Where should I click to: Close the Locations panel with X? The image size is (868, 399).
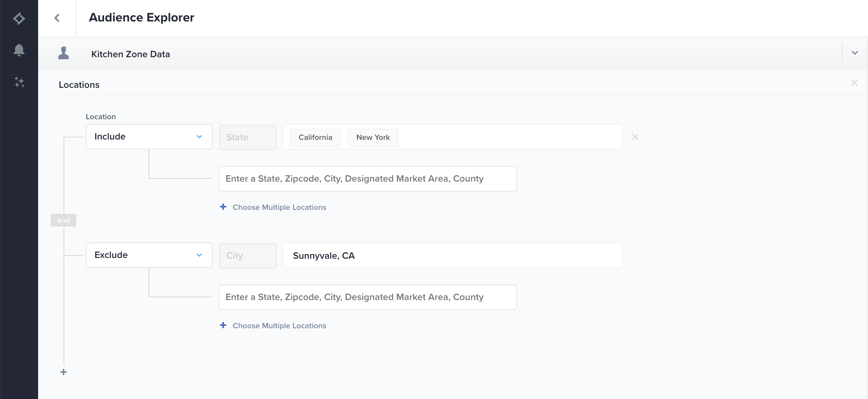(x=854, y=83)
